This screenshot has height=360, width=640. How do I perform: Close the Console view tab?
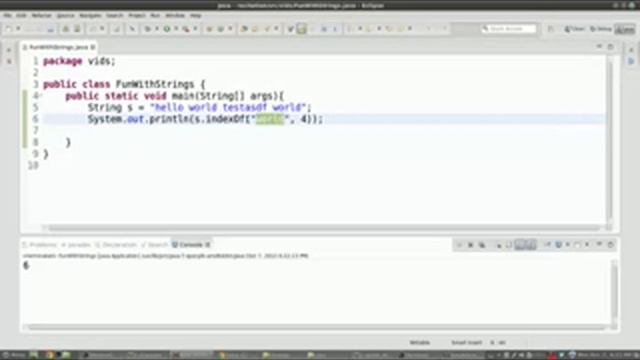(208, 245)
